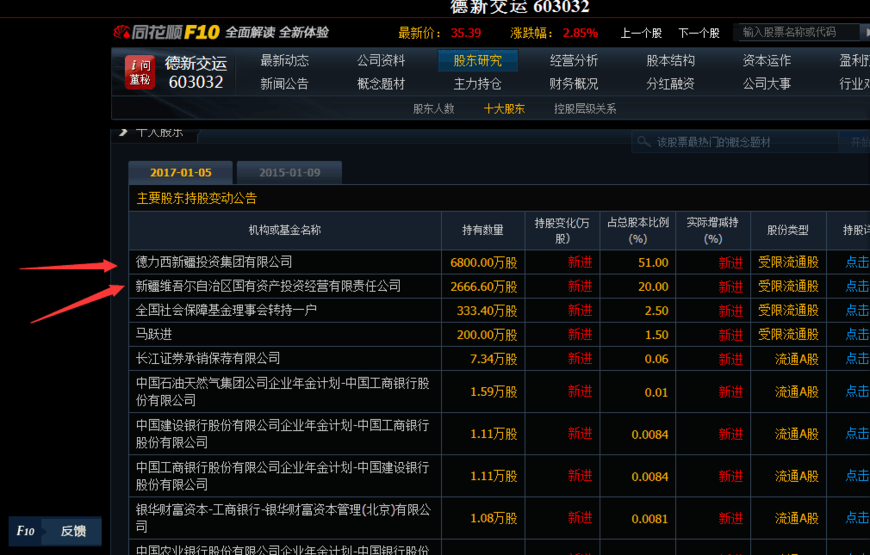Click 全国社会保障基金理事会转持一户 name
This screenshot has width=870, height=555.
[226, 310]
